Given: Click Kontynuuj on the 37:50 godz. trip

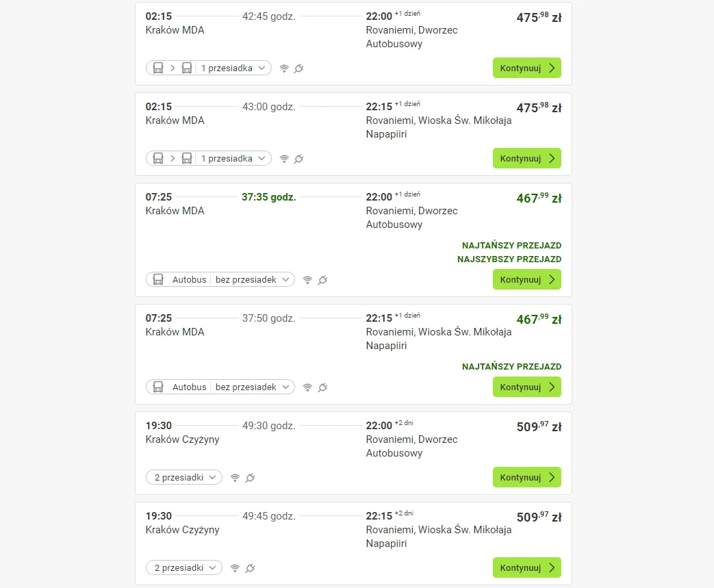Looking at the screenshot, I should 526,387.
